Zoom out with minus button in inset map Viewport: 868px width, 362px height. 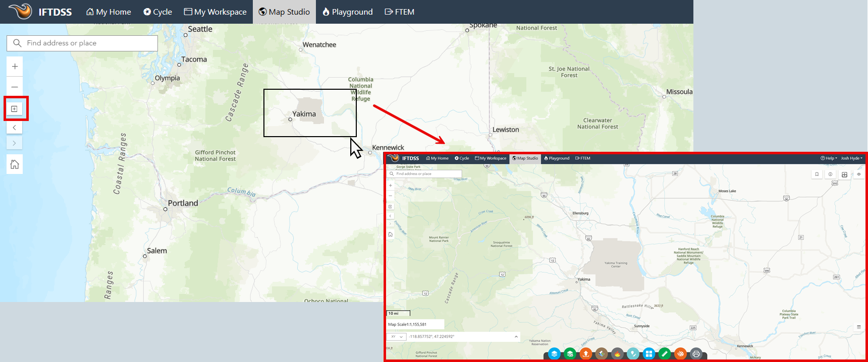[x=390, y=196]
